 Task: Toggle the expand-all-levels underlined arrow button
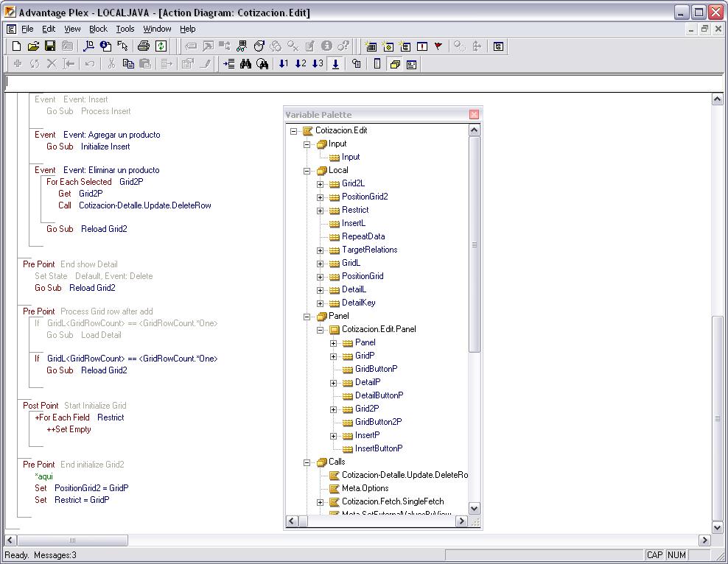[x=335, y=63]
